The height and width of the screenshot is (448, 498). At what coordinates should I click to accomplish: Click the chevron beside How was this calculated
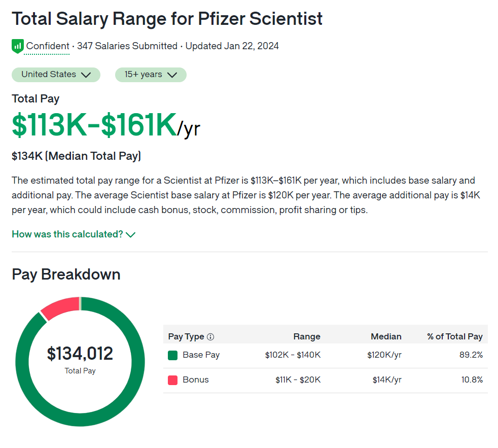[x=131, y=234]
